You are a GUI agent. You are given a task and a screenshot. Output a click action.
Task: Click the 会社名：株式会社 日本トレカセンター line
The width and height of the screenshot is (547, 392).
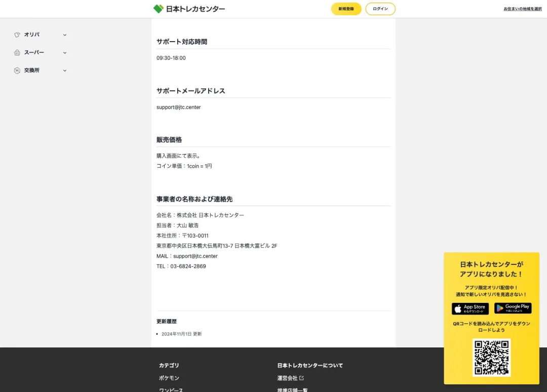point(200,215)
